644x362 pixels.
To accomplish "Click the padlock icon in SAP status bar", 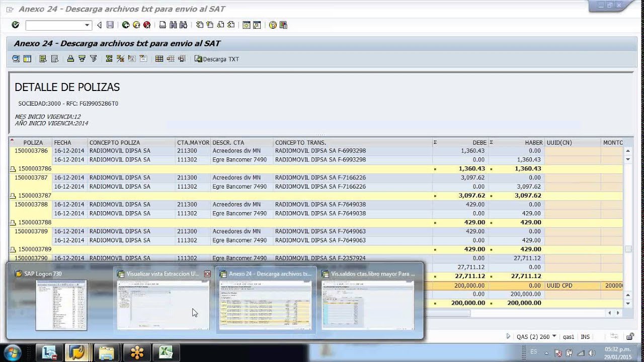I will coord(629,336).
